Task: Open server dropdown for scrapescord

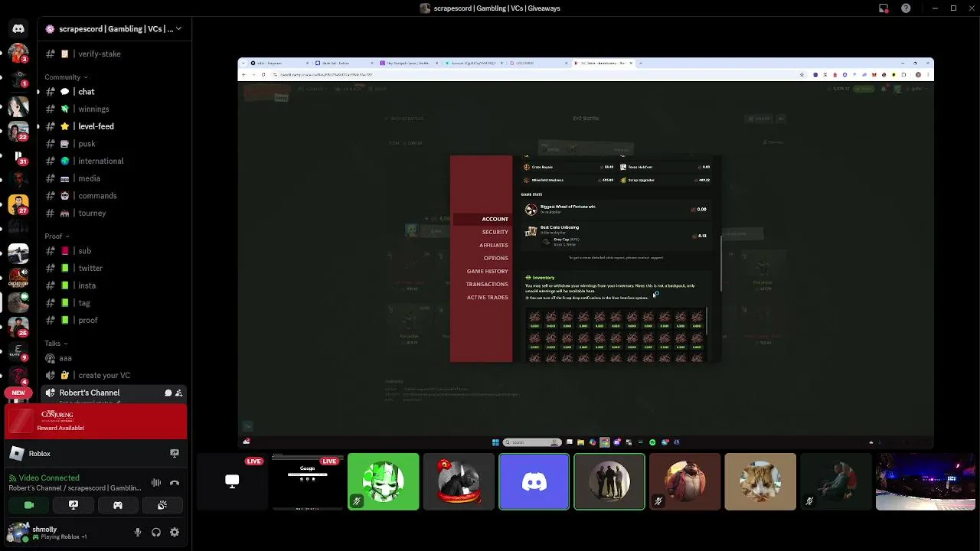Action: pos(113,28)
